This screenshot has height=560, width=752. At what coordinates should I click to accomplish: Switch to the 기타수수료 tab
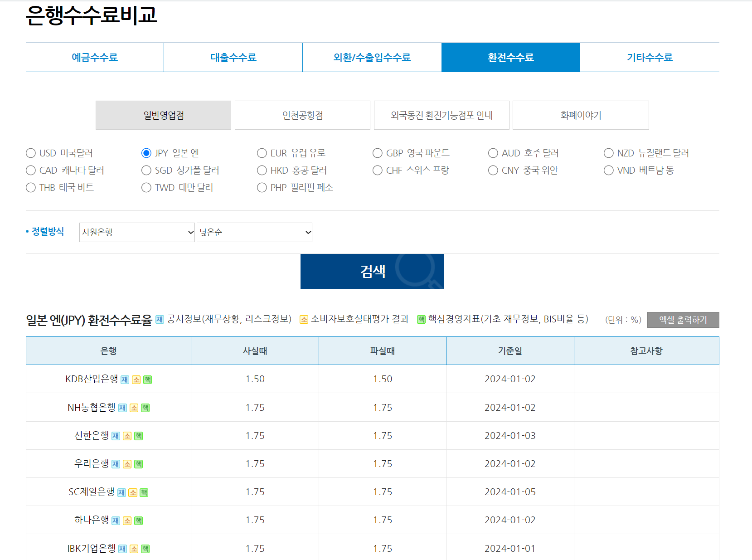(650, 58)
